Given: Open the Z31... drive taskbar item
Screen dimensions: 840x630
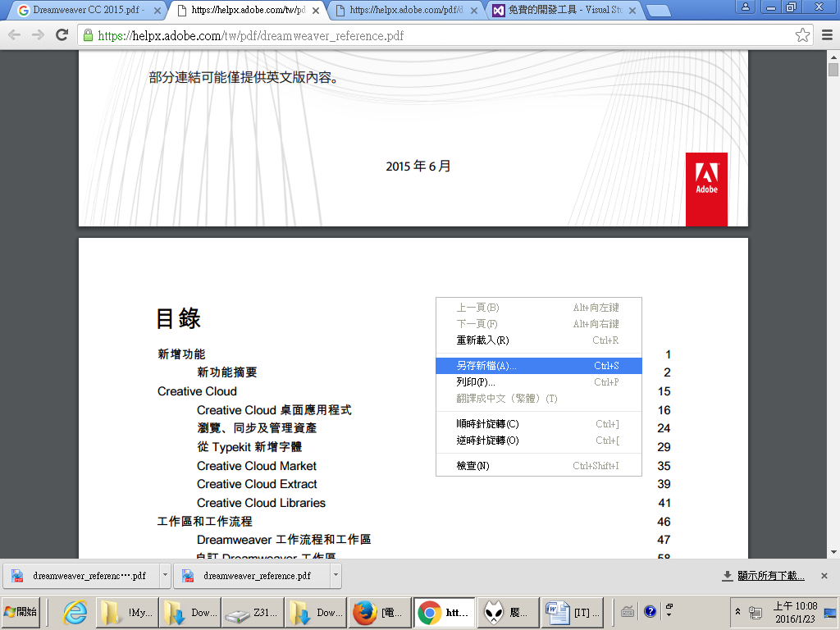Looking at the screenshot, I should (x=253, y=612).
